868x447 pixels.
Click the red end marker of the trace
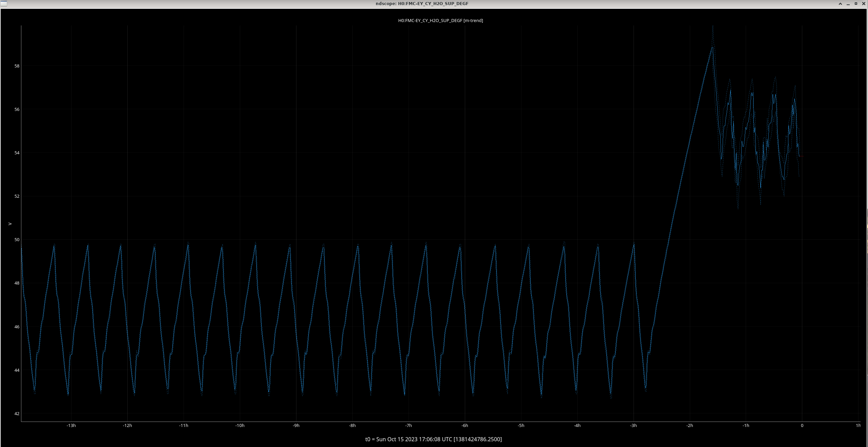click(x=802, y=156)
